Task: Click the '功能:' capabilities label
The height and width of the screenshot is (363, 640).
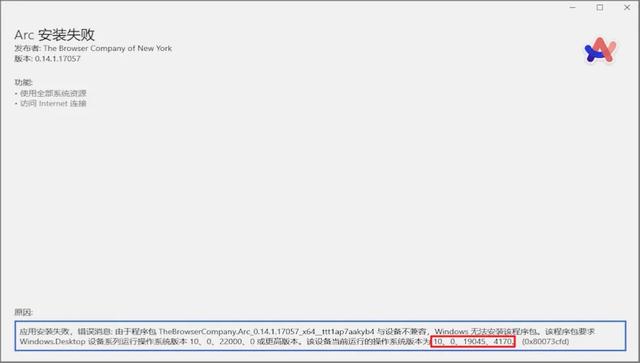Action: pos(23,82)
